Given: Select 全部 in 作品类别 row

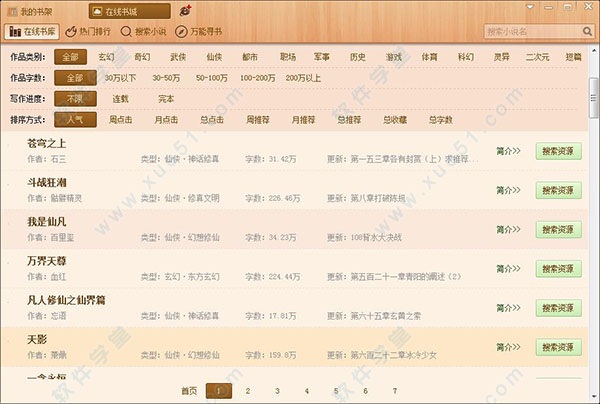Looking at the screenshot, I should click(70, 57).
